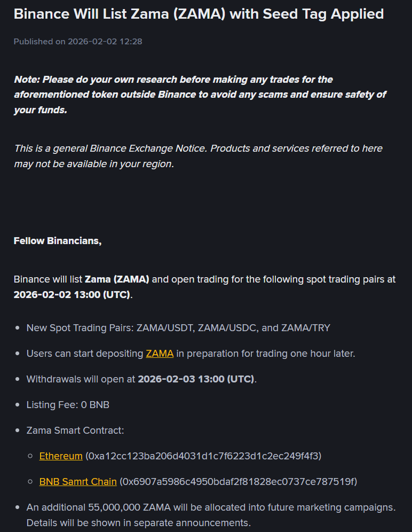Screen dimensions: 412x532
Task: Click the New Spot Trading Pairs label
Action: click(x=80, y=328)
